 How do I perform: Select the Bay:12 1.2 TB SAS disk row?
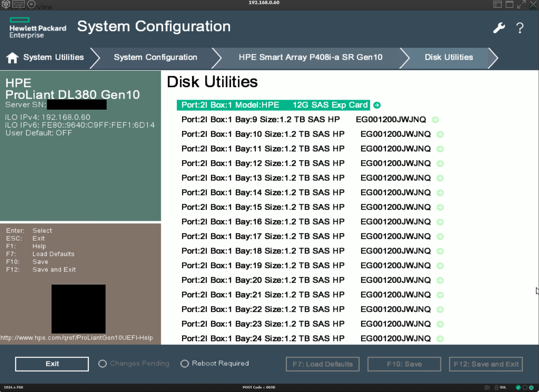(306, 164)
